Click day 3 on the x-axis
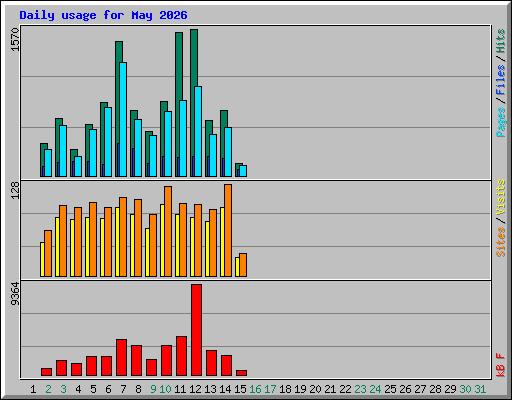Image resolution: width=512 pixels, height=400 pixels. pyautogui.click(x=63, y=389)
